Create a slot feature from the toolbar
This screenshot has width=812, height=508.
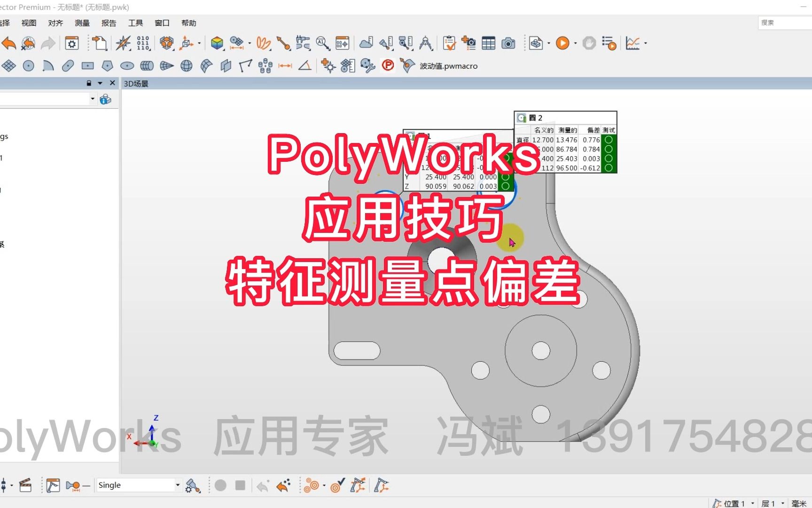(68, 66)
